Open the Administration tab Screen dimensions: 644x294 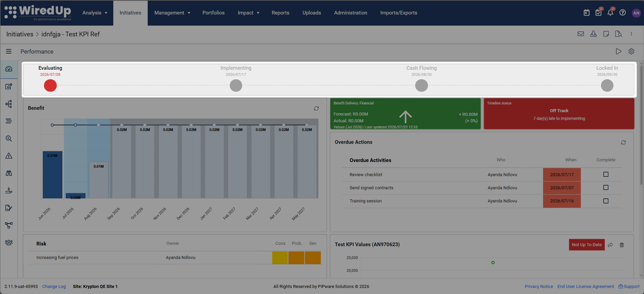(x=351, y=13)
